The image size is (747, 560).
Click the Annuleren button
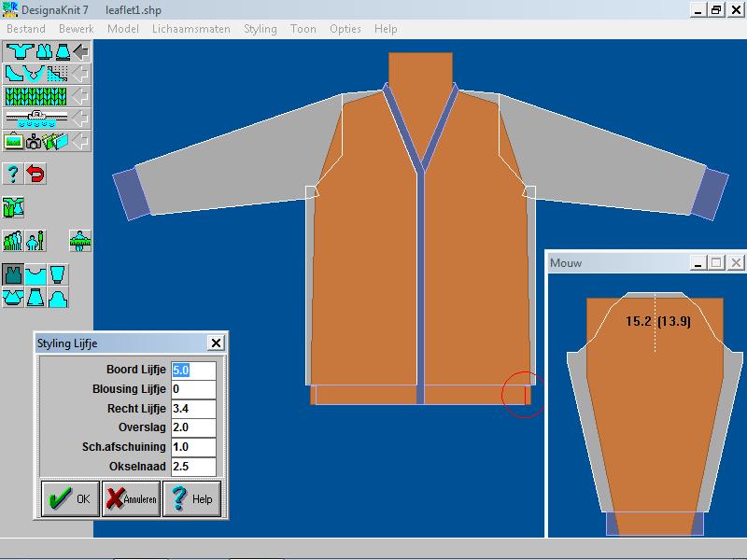pos(131,498)
